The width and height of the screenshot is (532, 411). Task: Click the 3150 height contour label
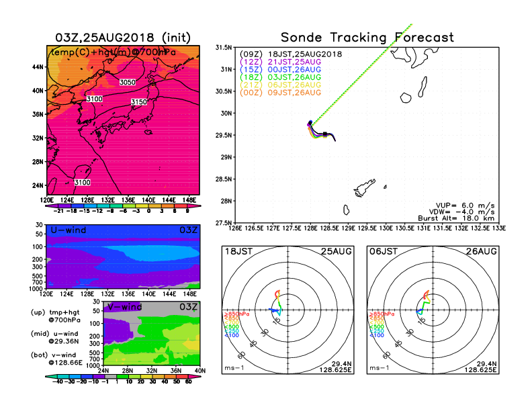pyautogui.click(x=139, y=101)
